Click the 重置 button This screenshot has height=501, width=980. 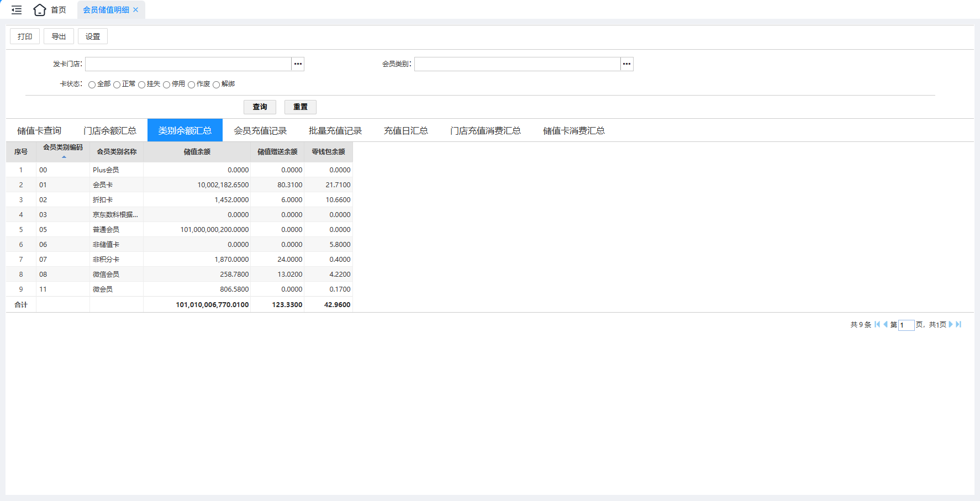301,107
